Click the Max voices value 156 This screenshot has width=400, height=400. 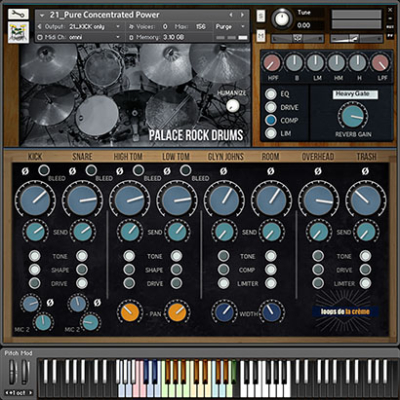[x=201, y=27]
